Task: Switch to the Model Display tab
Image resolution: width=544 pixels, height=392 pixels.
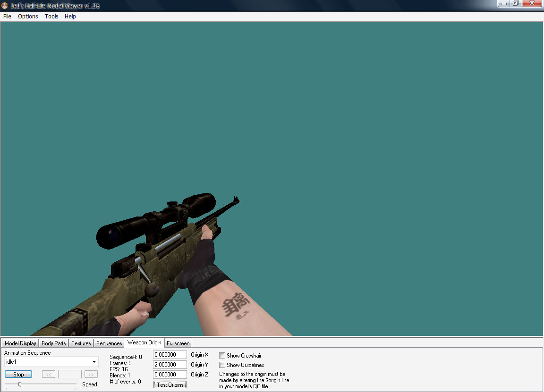Action: coord(20,343)
